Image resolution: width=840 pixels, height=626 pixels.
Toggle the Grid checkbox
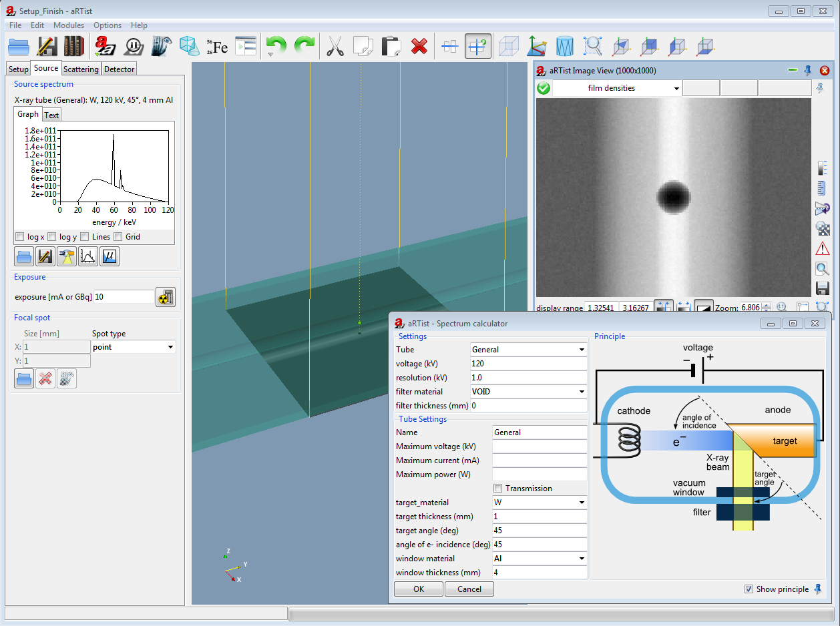coord(118,237)
